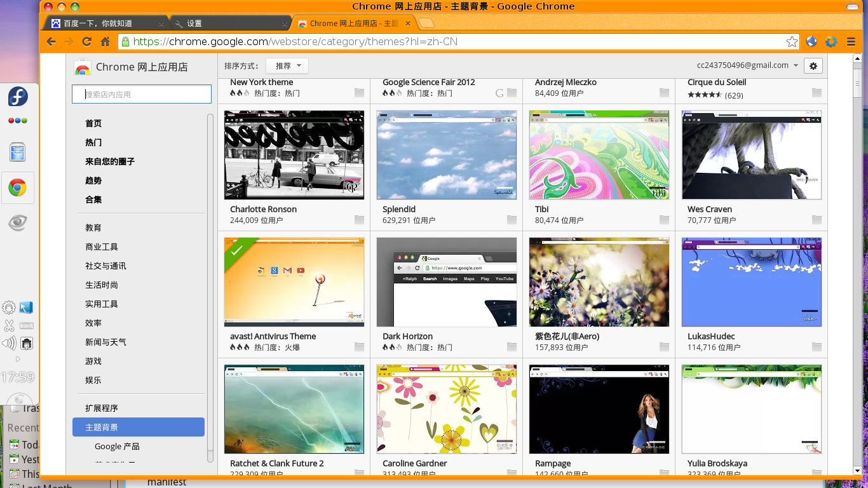Open 来自您的圈子 in sidebar

pyautogui.click(x=110, y=161)
